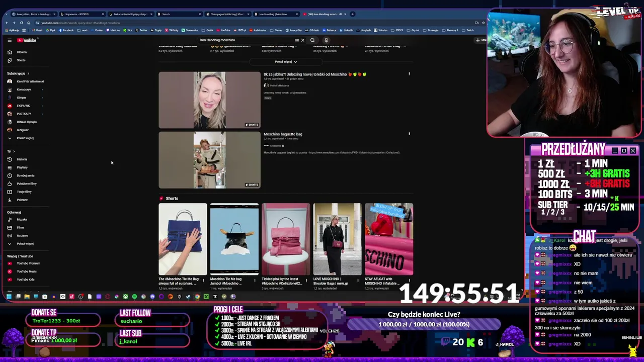Go back in browser

[x=7, y=23]
